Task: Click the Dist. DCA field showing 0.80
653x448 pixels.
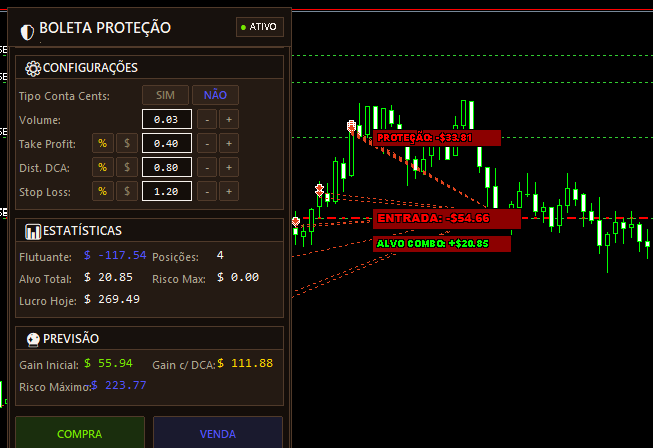Action: click(x=167, y=167)
